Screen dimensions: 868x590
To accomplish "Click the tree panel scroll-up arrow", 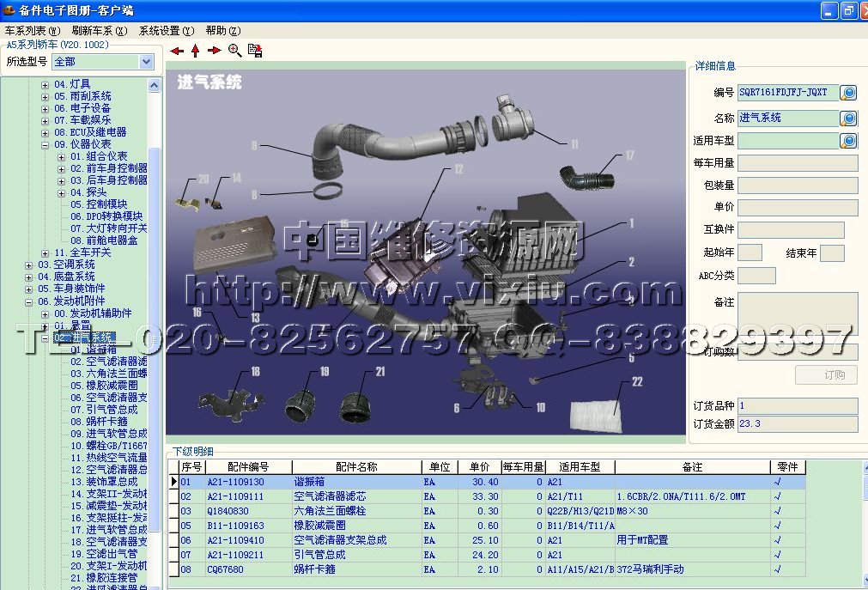I will click(155, 86).
